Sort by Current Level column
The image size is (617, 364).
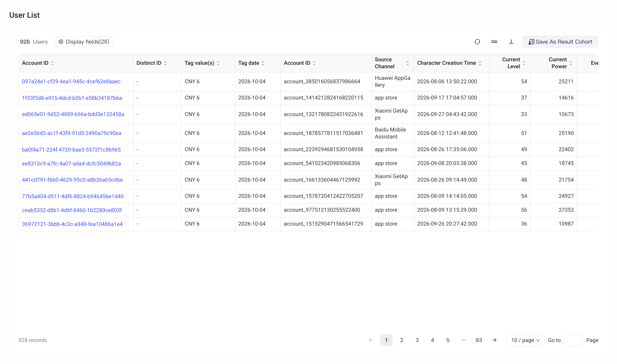[524, 63]
